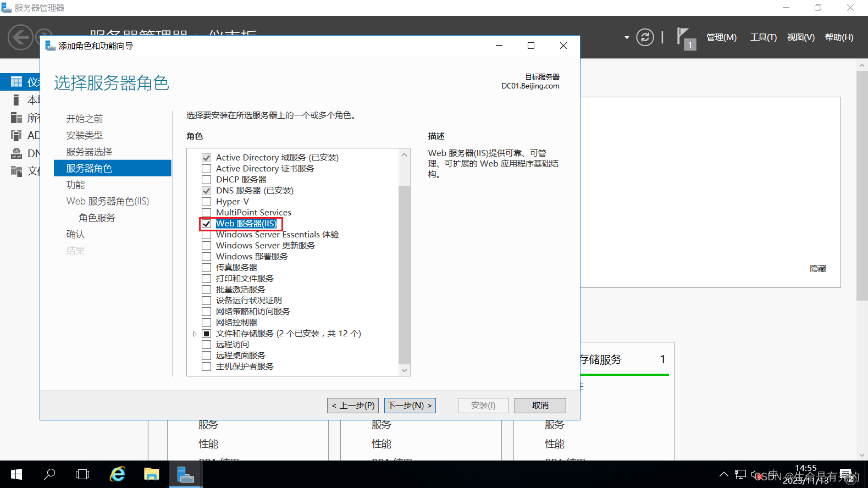
Task: Check 设备运行状况证明 role
Action: click(x=207, y=301)
